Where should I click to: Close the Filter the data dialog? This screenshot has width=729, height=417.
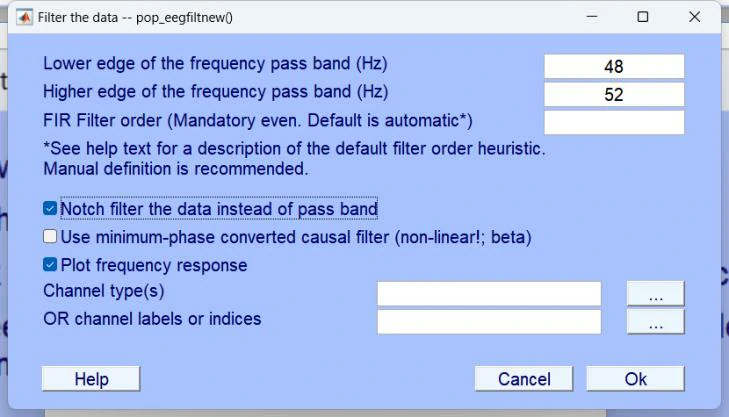point(695,17)
